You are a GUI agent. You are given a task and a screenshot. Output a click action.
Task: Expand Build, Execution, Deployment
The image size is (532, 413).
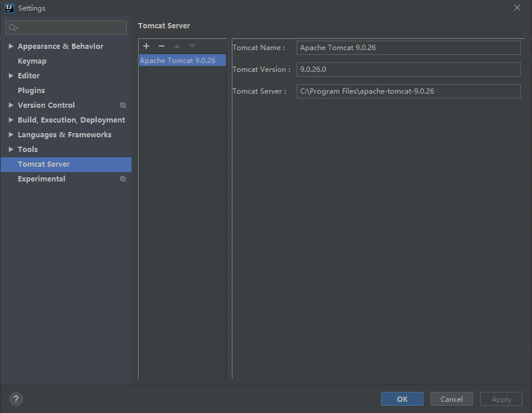pyautogui.click(x=11, y=120)
